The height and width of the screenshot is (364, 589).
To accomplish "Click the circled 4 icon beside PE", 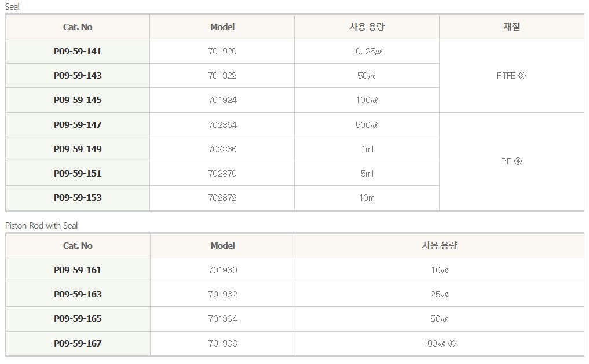I will pyautogui.click(x=518, y=161).
